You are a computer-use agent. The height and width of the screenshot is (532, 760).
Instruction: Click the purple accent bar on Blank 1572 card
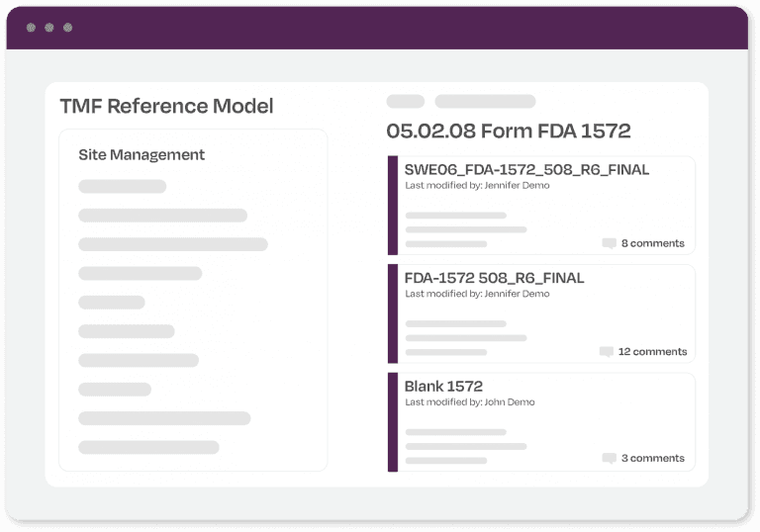393,422
